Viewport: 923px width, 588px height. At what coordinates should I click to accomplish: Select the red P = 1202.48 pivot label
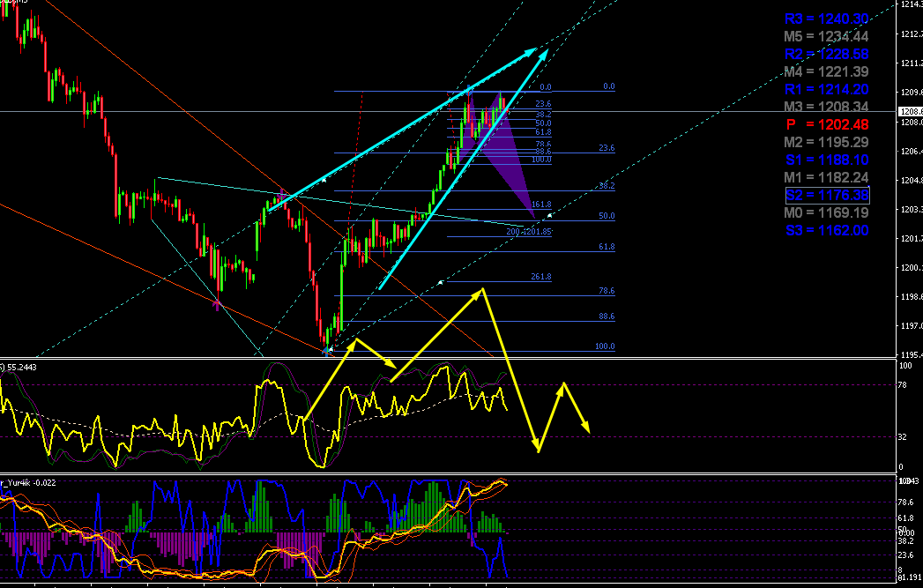click(826, 124)
